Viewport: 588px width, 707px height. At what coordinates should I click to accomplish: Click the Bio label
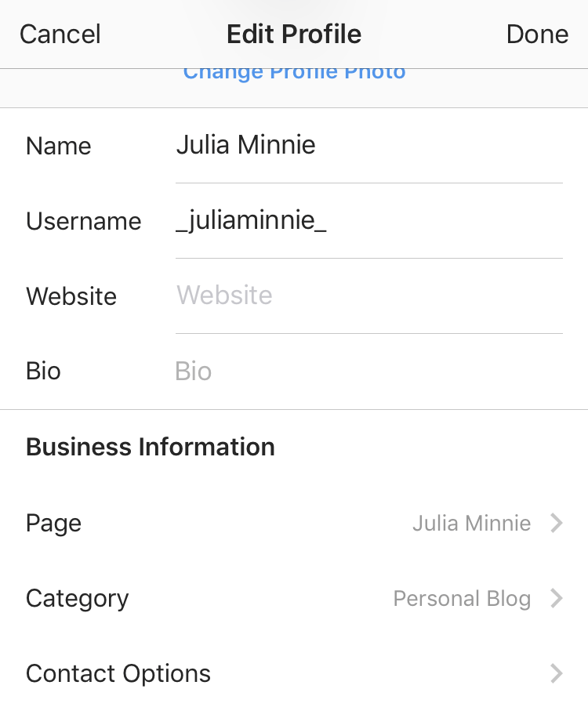pos(43,372)
